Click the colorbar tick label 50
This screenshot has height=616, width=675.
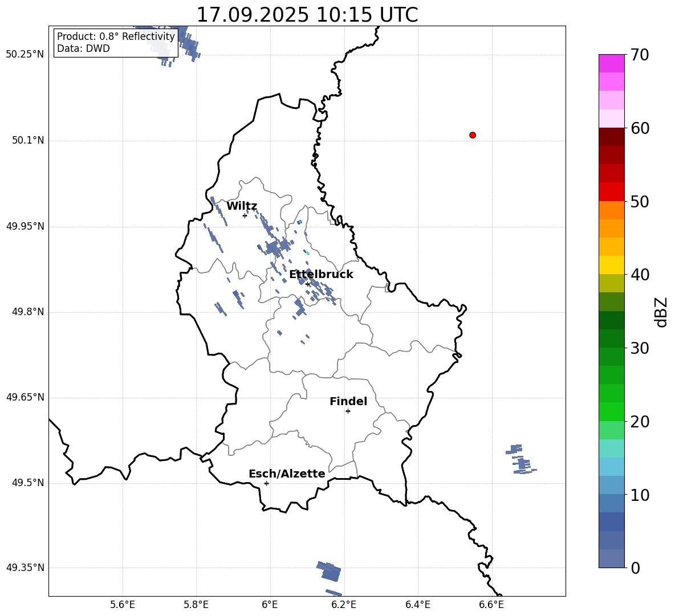click(x=640, y=202)
